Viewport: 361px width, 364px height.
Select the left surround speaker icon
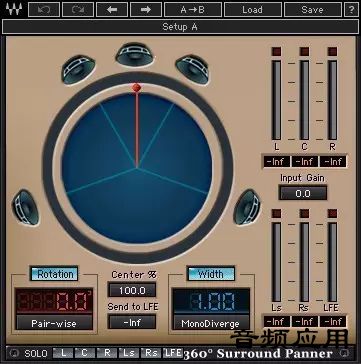point(25,207)
